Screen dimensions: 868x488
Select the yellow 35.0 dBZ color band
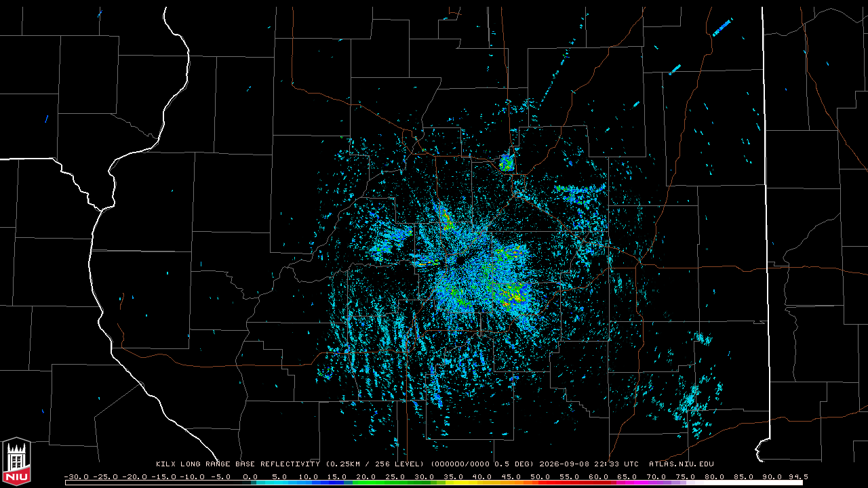tap(454, 483)
